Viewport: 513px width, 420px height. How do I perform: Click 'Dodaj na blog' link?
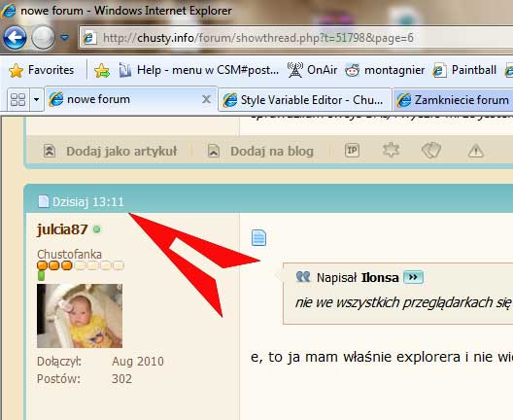[x=272, y=152]
